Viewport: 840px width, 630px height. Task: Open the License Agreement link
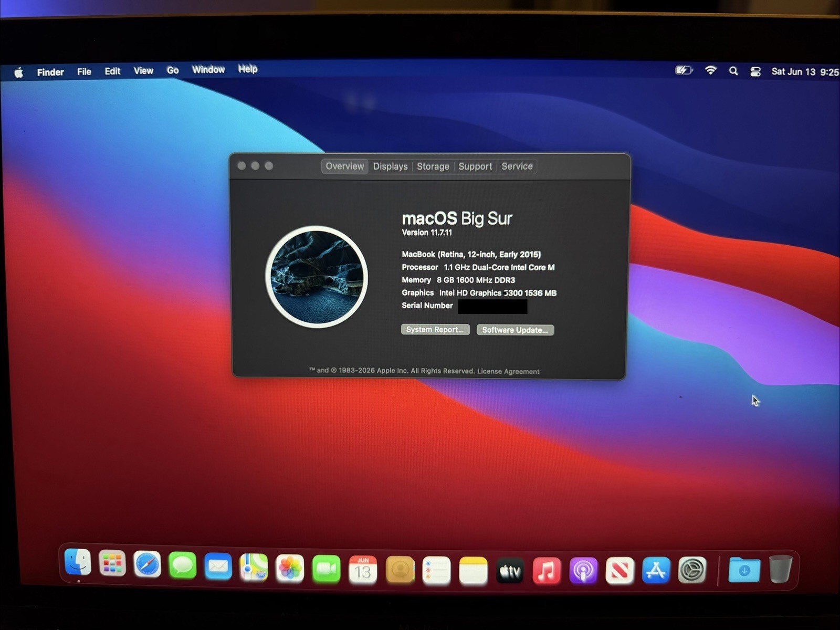(x=508, y=371)
